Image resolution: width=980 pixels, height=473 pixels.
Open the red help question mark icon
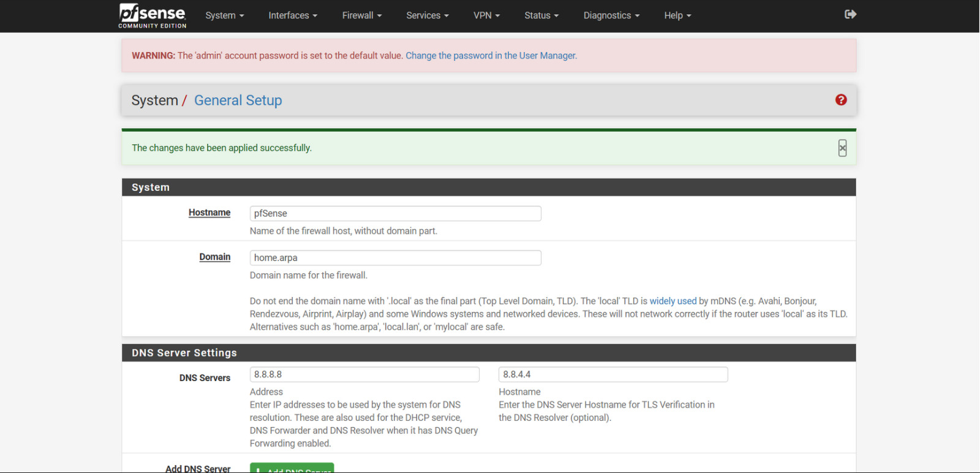pyautogui.click(x=841, y=100)
